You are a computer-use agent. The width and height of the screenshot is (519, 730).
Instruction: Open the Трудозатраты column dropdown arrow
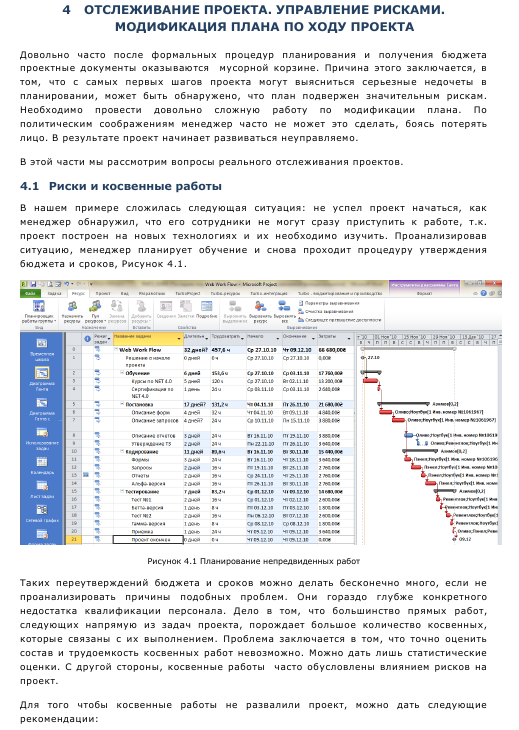pos(243,339)
